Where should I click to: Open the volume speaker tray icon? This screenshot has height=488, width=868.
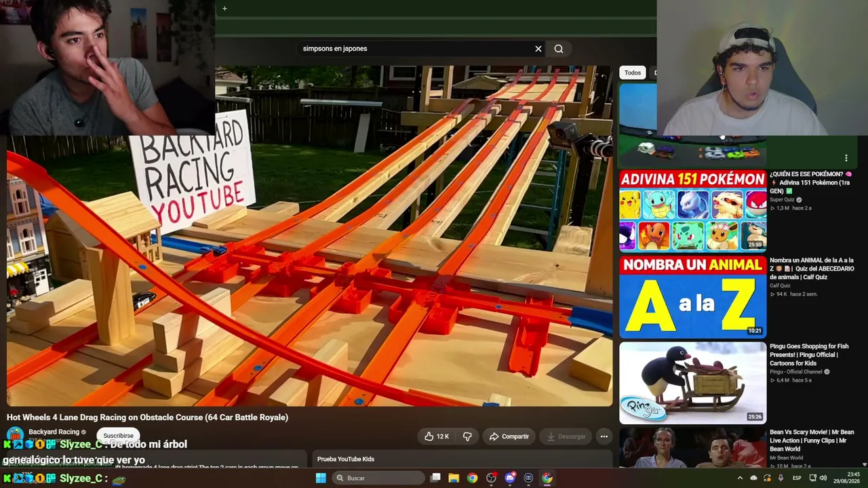pyautogui.click(x=823, y=478)
